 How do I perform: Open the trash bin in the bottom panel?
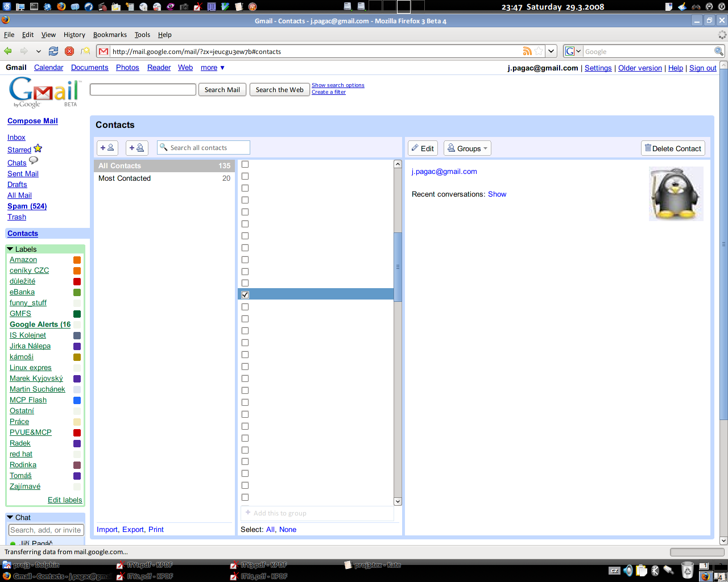click(x=688, y=570)
